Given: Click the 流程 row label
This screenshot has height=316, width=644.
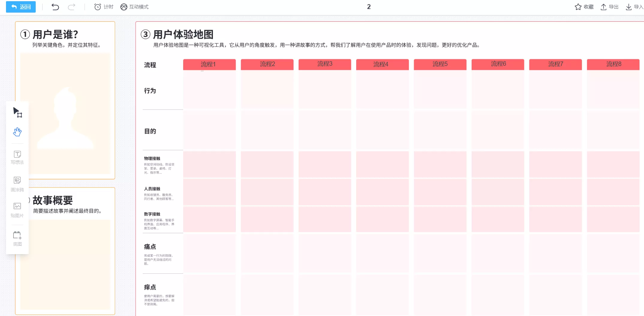Looking at the screenshot, I should pyautogui.click(x=150, y=65).
